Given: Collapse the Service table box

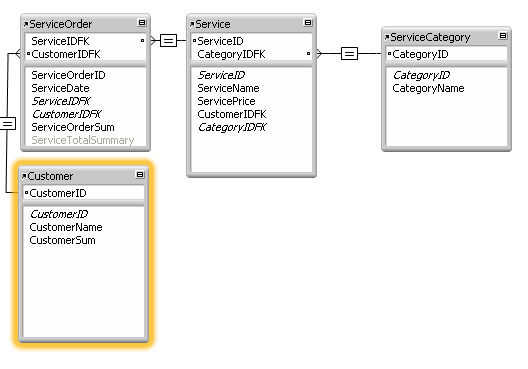Looking at the screenshot, I should [308, 23].
